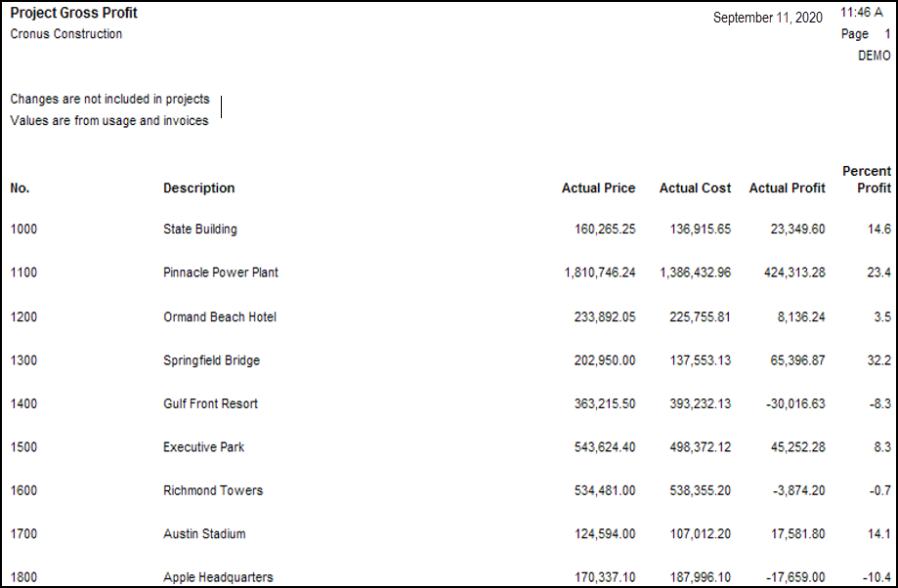Click project number 1800
This screenshot has width=898, height=588.
pos(23,577)
